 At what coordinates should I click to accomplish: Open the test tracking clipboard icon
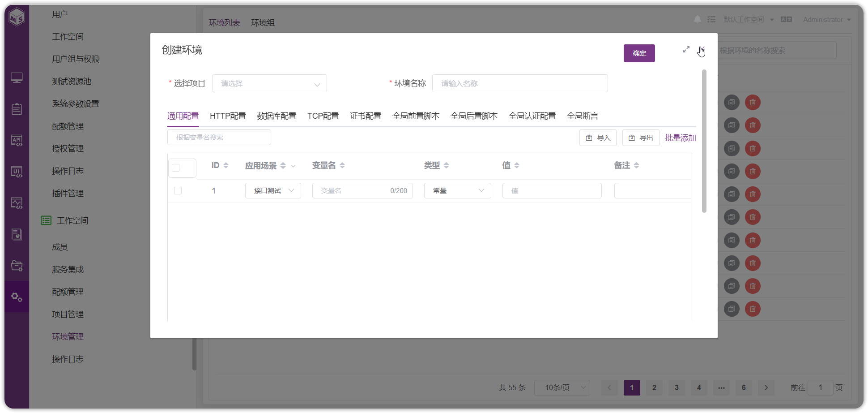coord(17,109)
